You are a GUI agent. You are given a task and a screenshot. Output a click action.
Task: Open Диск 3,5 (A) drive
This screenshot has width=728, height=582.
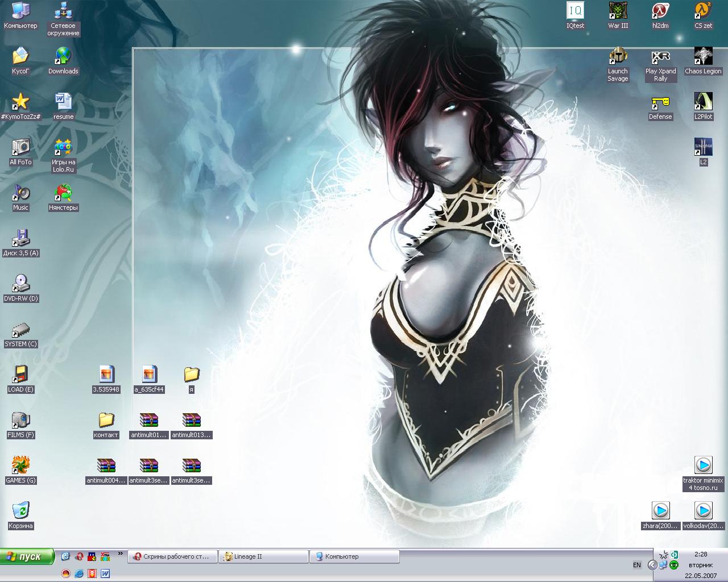click(20, 243)
